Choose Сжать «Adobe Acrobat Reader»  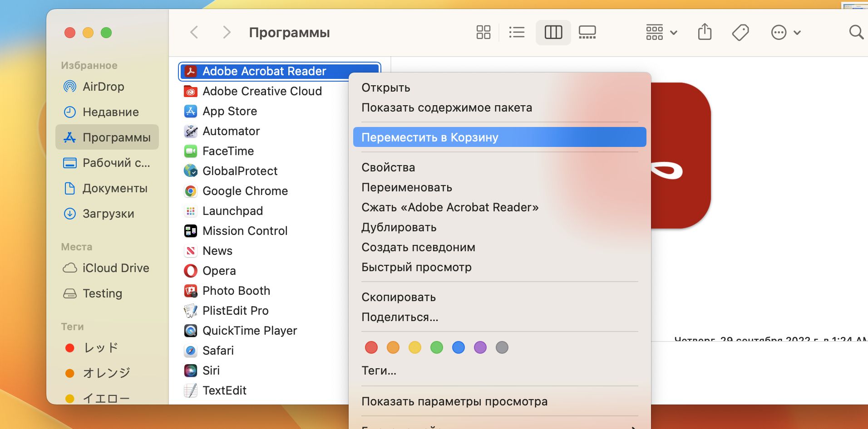(x=499, y=207)
